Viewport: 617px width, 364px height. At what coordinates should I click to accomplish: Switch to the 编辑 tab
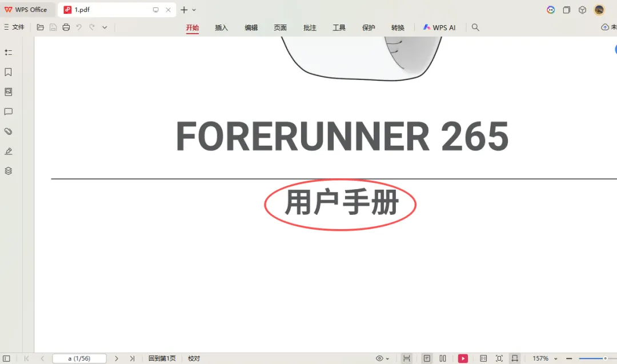[251, 27]
